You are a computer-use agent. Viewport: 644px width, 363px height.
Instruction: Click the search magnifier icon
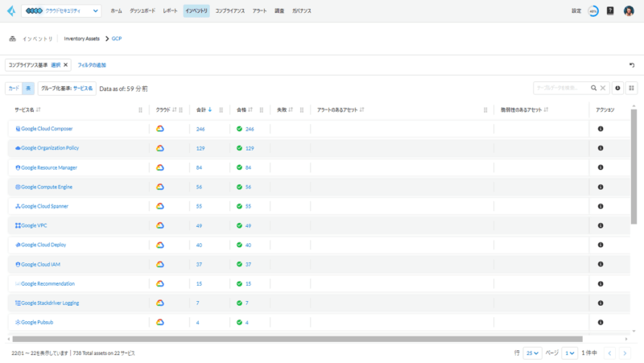click(594, 88)
